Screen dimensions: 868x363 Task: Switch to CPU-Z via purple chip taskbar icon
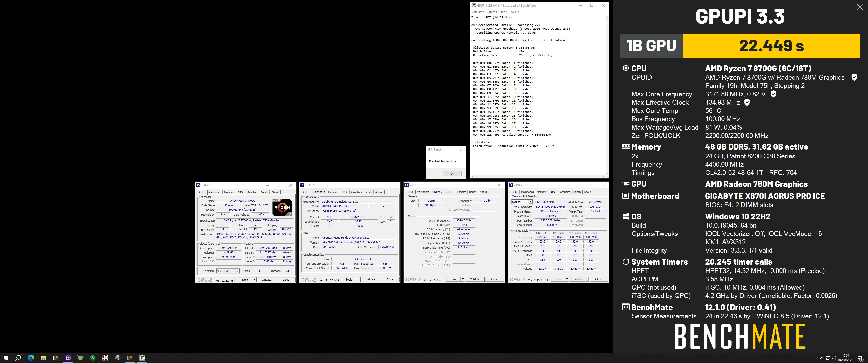(x=68, y=358)
